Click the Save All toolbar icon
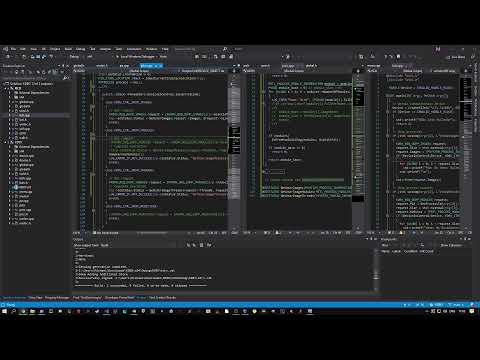Image resolution: width=480 pixels, height=360 pixels. click(x=44, y=57)
